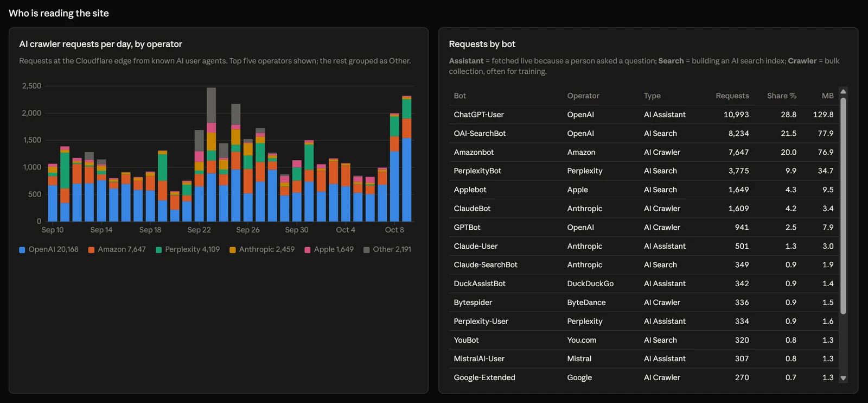Select the '129.8' MB value

coord(824,115)
